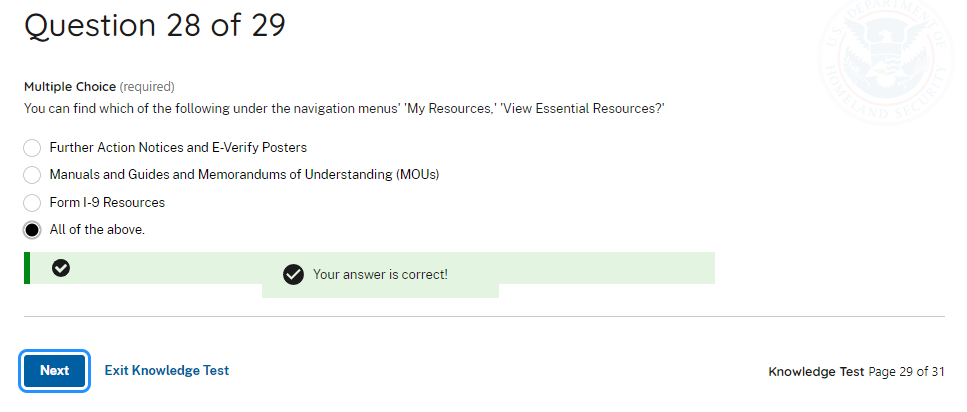Click the "Memorandums of Understanding (MOUs)" option text

(x=335, y=175)
